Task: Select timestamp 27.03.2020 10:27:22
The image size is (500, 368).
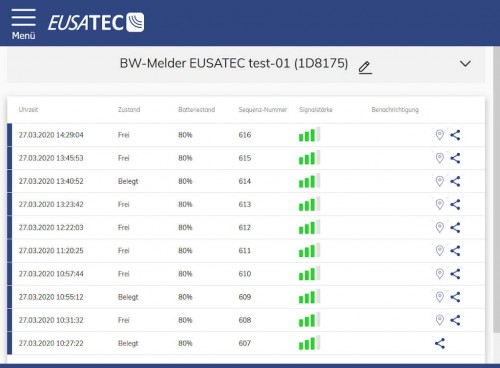Action: (51, 343)
